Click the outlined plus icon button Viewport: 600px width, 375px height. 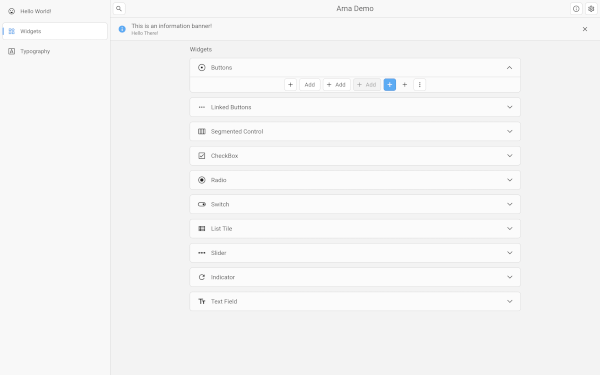[290, 85]
